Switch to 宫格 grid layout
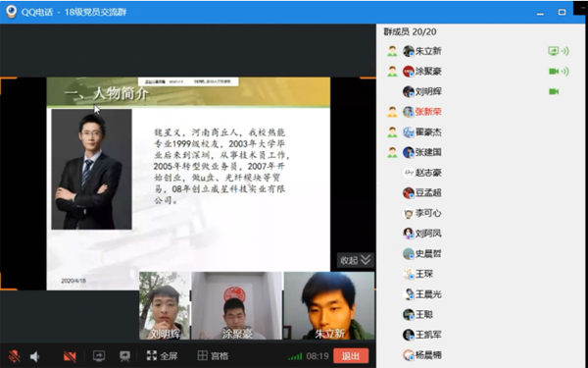The image size is (588, 368). click(x=213, y=355)
